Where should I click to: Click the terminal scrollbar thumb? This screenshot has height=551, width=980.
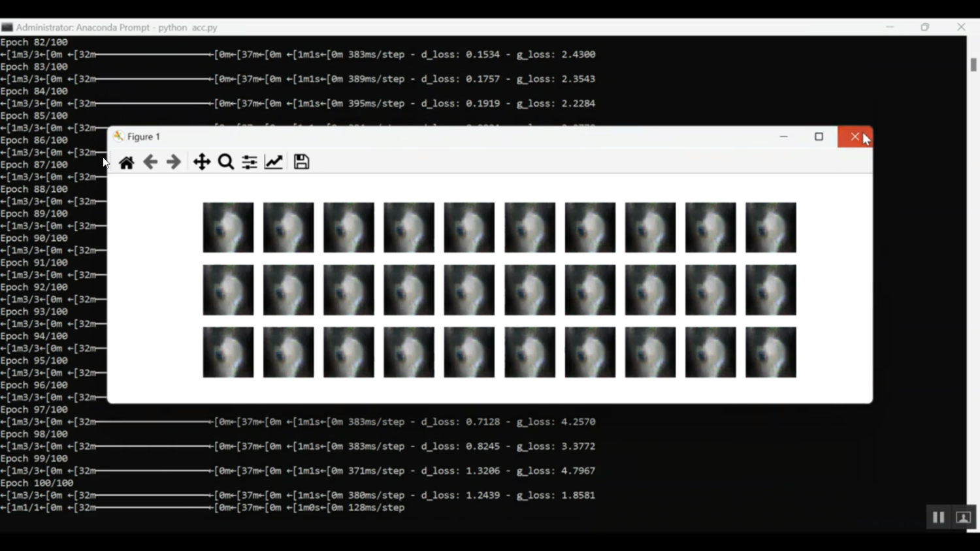click(973, 65)
